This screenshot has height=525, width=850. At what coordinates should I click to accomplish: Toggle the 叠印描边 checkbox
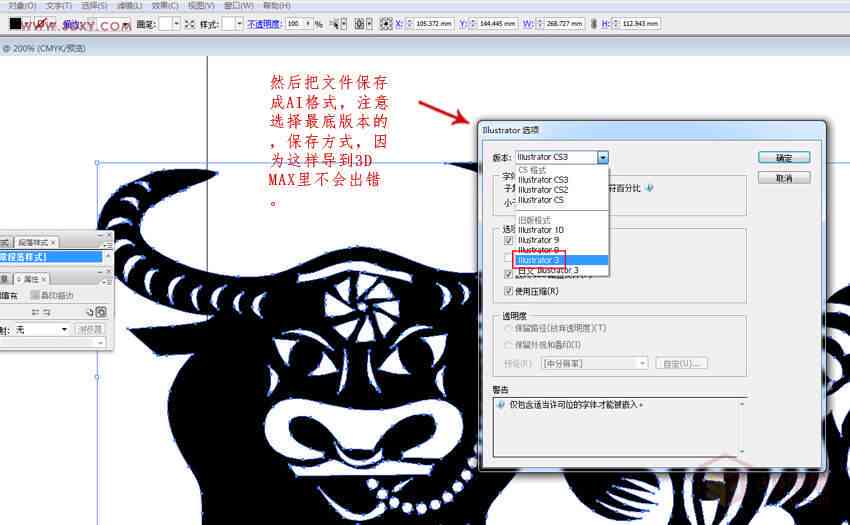[35, 295]
